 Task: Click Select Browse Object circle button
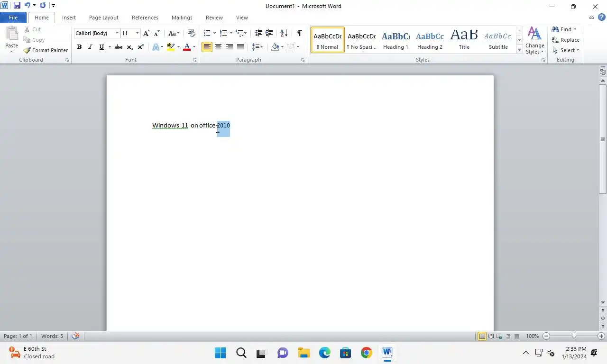[603, 318]
